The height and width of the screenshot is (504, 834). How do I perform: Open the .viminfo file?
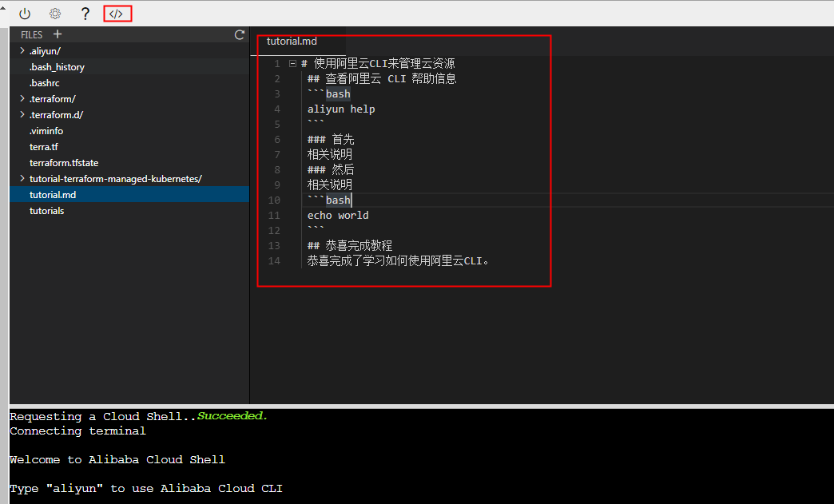(46, 131)
